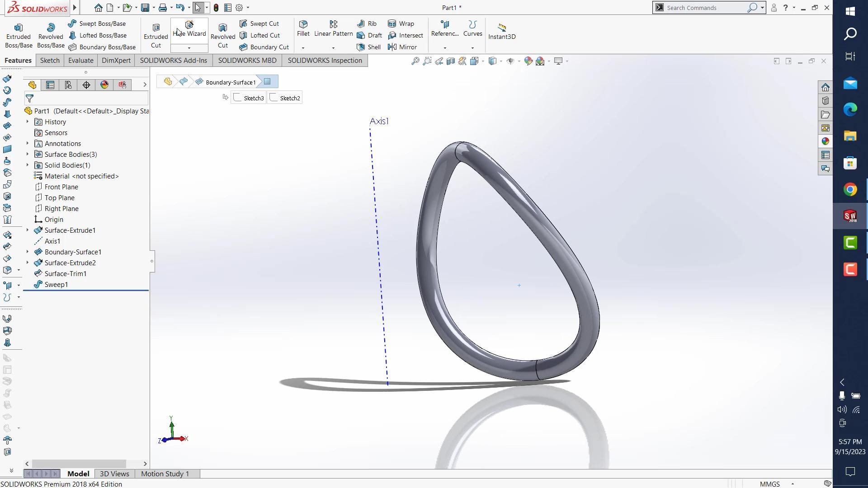868x488 pixels.
Task: Click the Mirror feature icon
Action: [392, 47]
